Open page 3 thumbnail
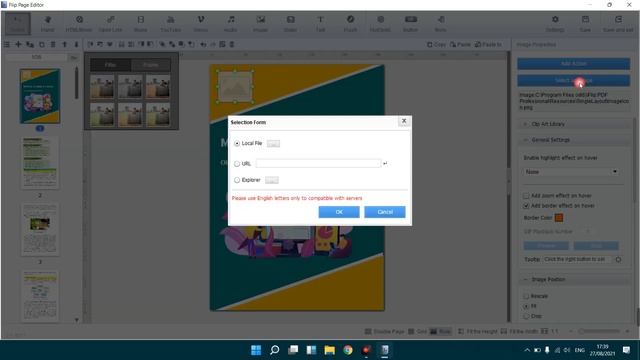This screenshot has width=640, height=360. pyautogui.click(x=40, y=230)
